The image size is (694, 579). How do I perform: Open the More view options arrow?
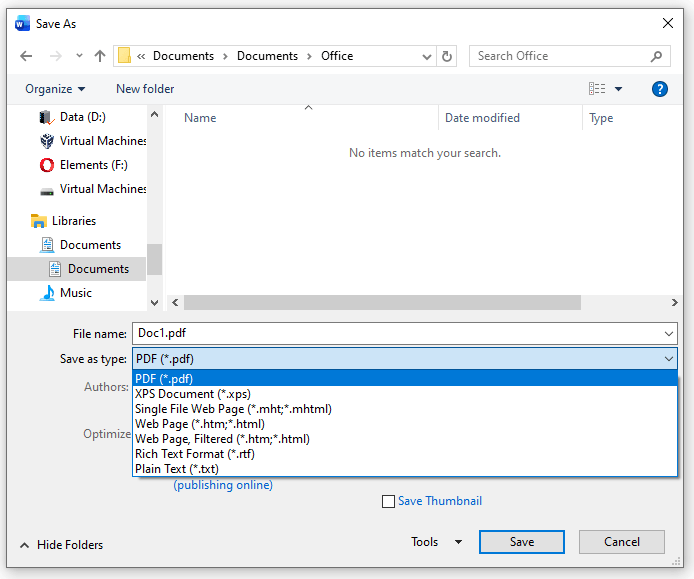point(618,89)
